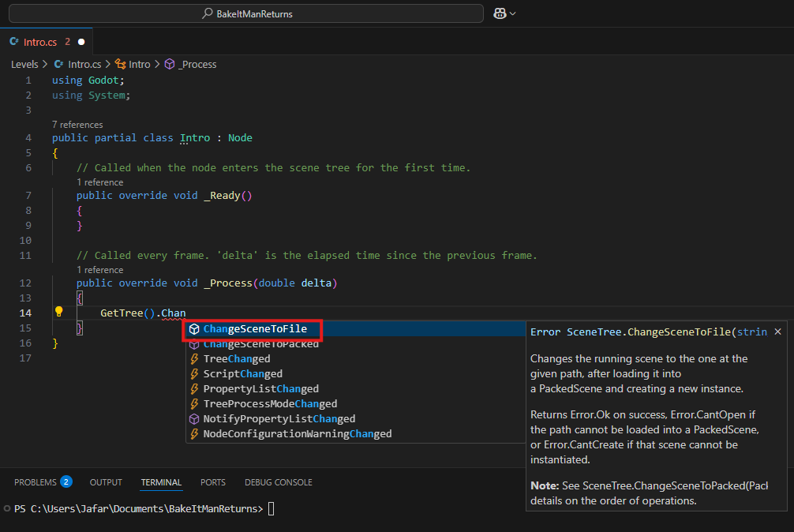This screenshot has height=532, width=794.
Task: Click 'Godot' namespace on line 1
Action: (103, 80)
